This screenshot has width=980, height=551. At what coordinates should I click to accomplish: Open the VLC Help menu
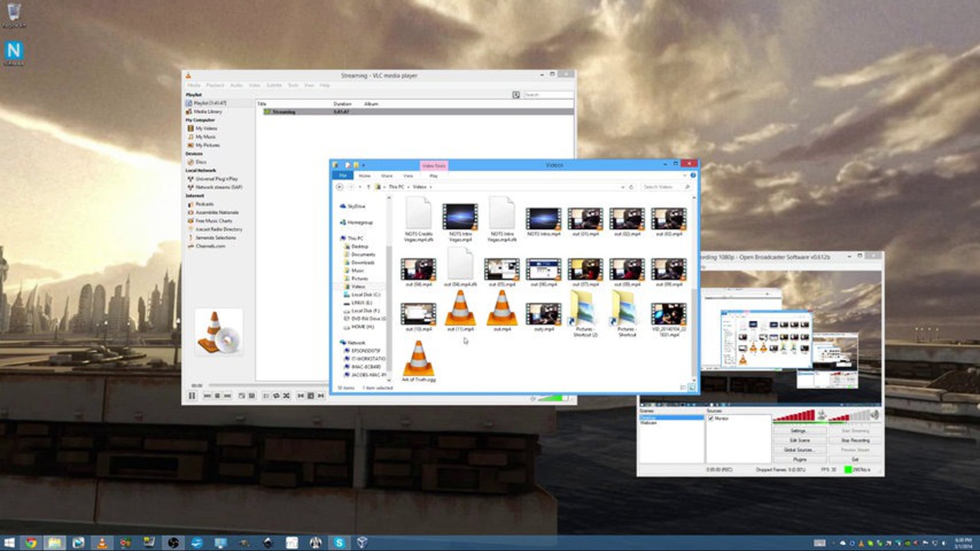click(x=325, y=85)
